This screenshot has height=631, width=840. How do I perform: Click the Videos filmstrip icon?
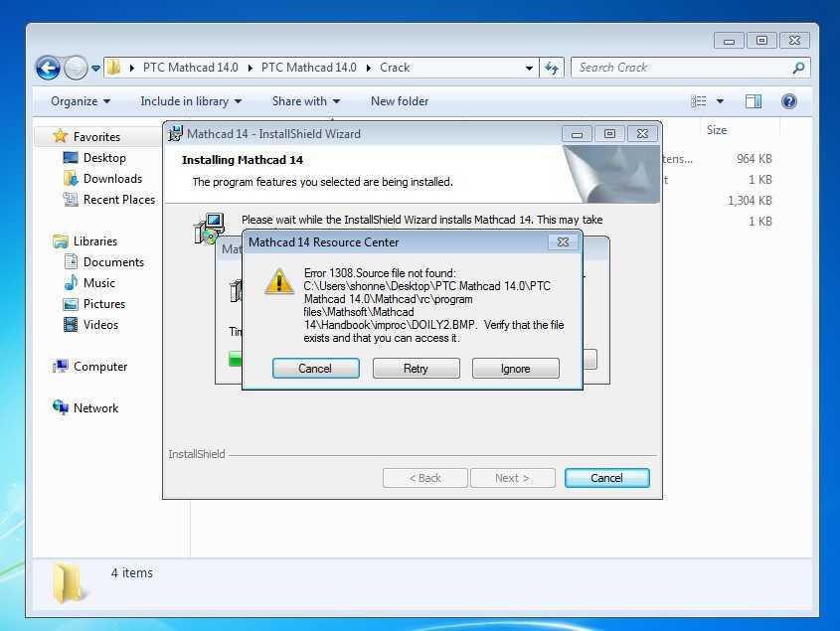(x=71, y=325)
